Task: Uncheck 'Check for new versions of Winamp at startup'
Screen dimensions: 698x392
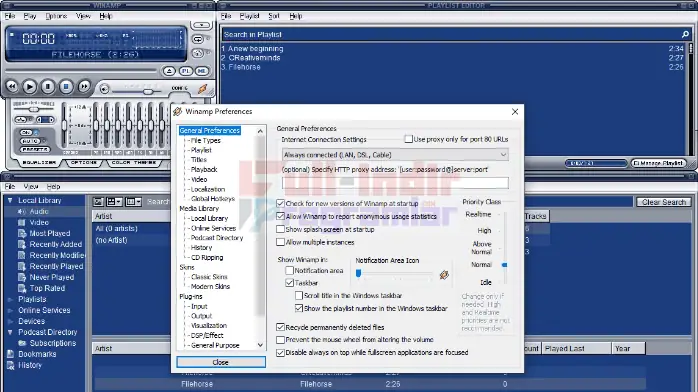Action: pos(280,203)
